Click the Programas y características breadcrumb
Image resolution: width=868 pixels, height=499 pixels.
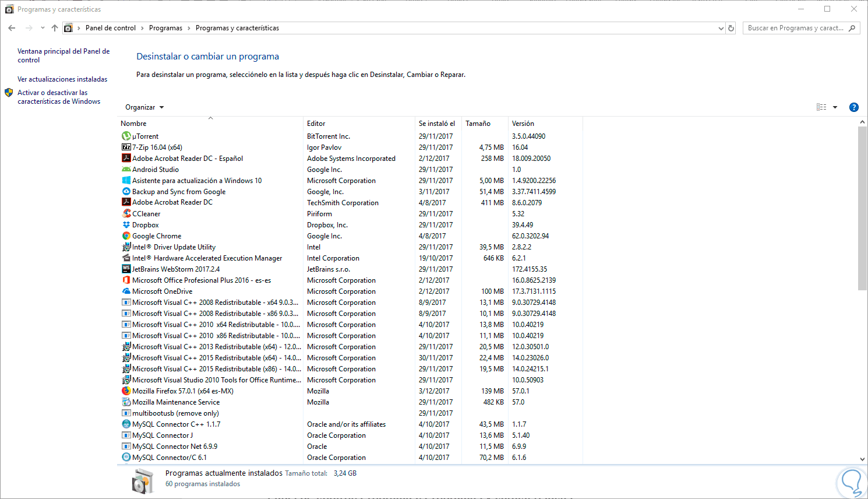click(237, 28)
